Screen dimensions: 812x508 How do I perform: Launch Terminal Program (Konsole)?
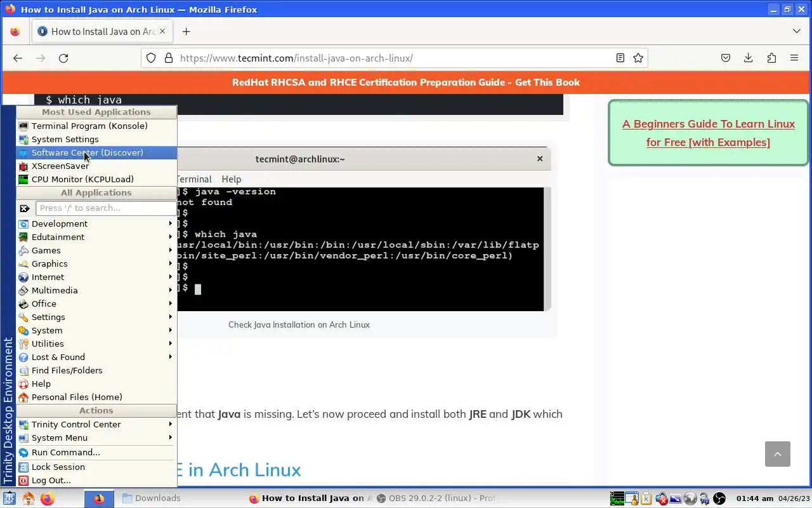tap(96, 126)
